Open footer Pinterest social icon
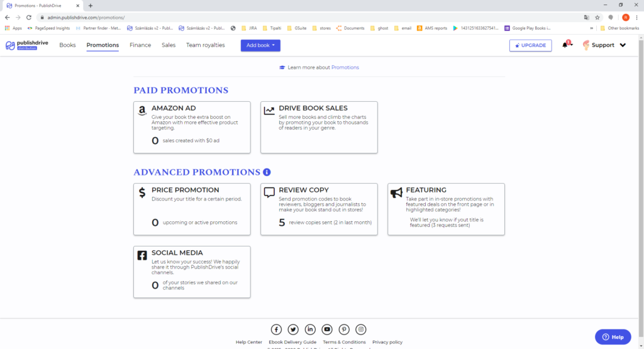 [x=344, y=330]
